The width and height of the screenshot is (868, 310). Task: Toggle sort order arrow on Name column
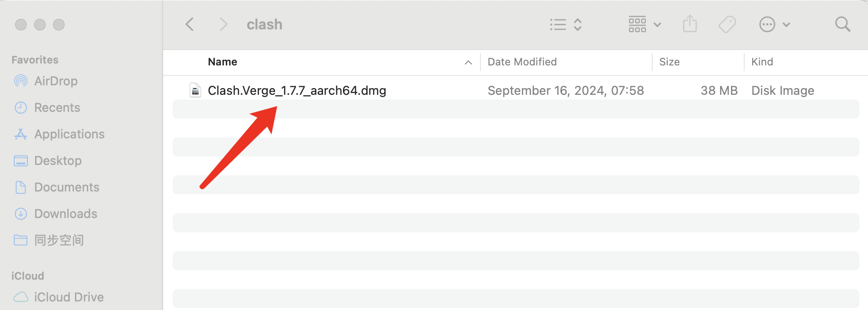point(468,62)
